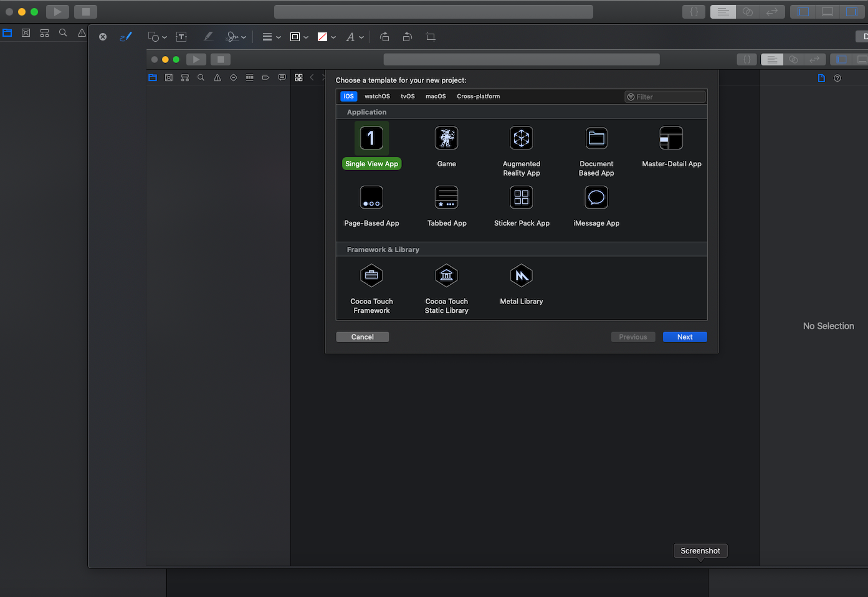Click the template Filter search field
Viewport: 868px width, 597px height.
point(665,97)
